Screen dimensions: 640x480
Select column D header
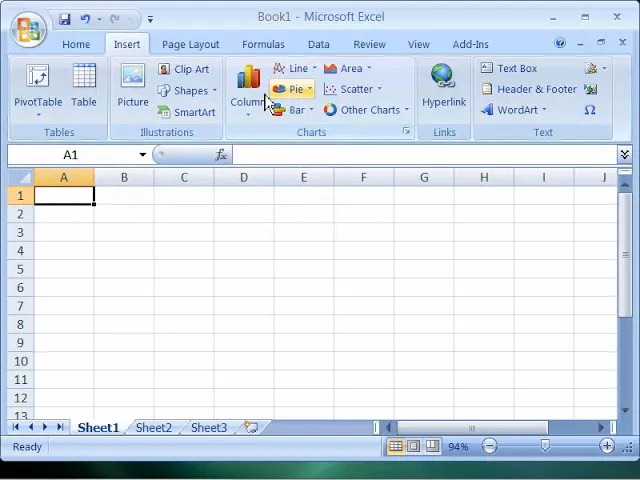point(244,177)
